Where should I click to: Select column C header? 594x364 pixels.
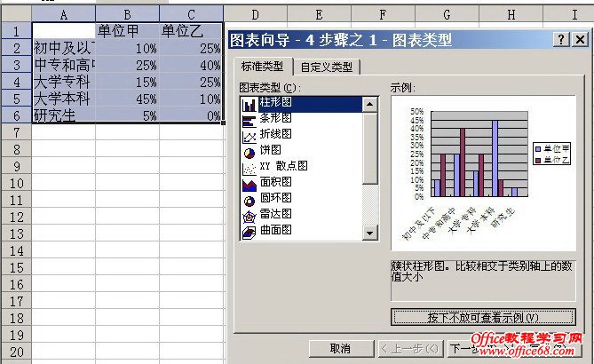point(191,14)
